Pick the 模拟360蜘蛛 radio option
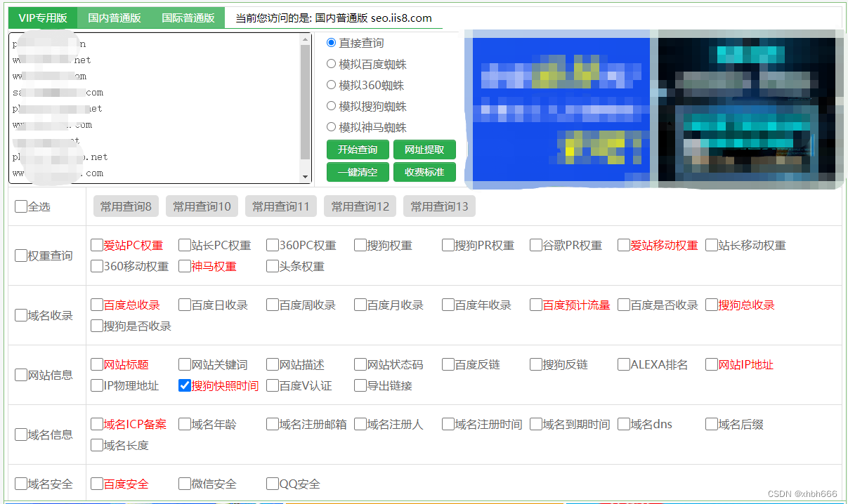Viewport: 848px width, 504px height. coord(332,85)
